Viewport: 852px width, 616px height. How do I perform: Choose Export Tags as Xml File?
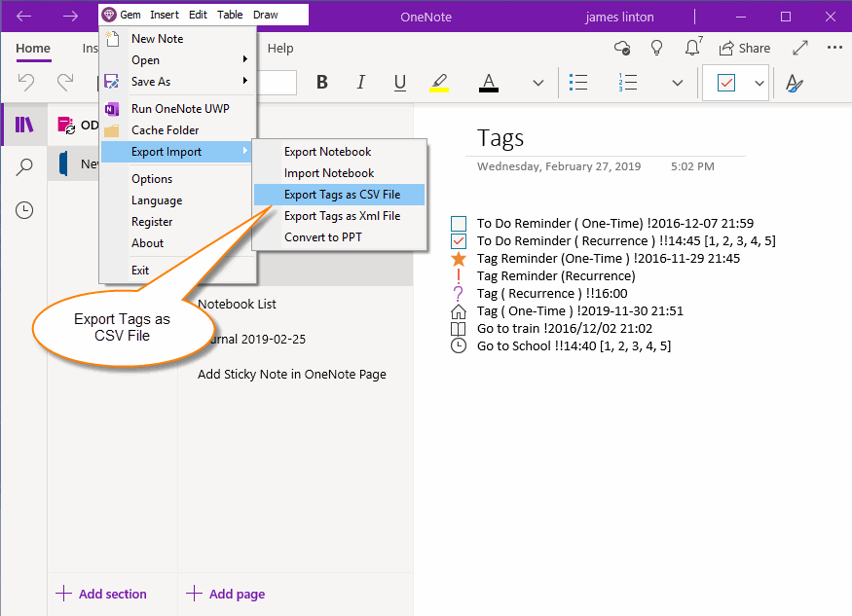(x=339, y=216)
